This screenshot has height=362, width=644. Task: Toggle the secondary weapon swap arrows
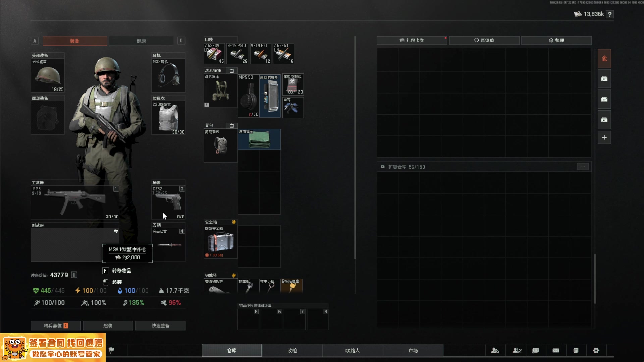tap(116, 231)
